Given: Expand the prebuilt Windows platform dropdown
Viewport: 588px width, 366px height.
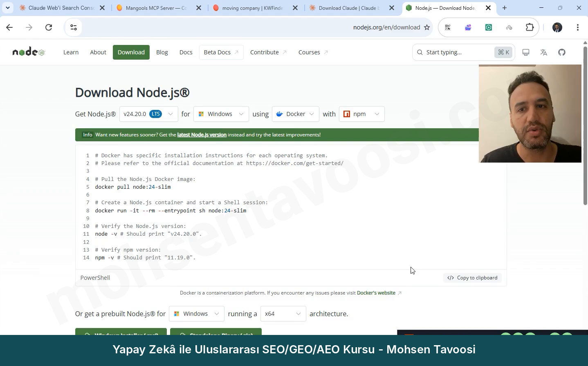Looking at the screenshot, I should pyautogui.click(x=196, y=314).
